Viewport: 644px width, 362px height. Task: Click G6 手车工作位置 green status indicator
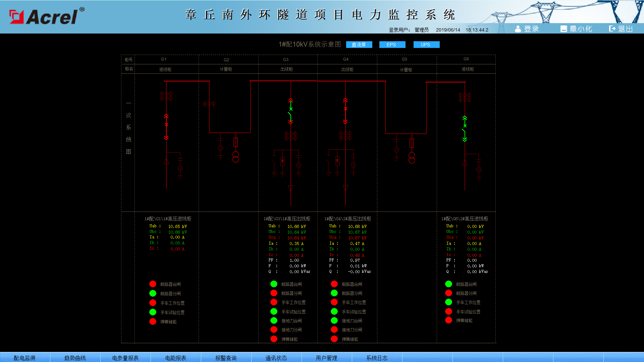[448, 302]
